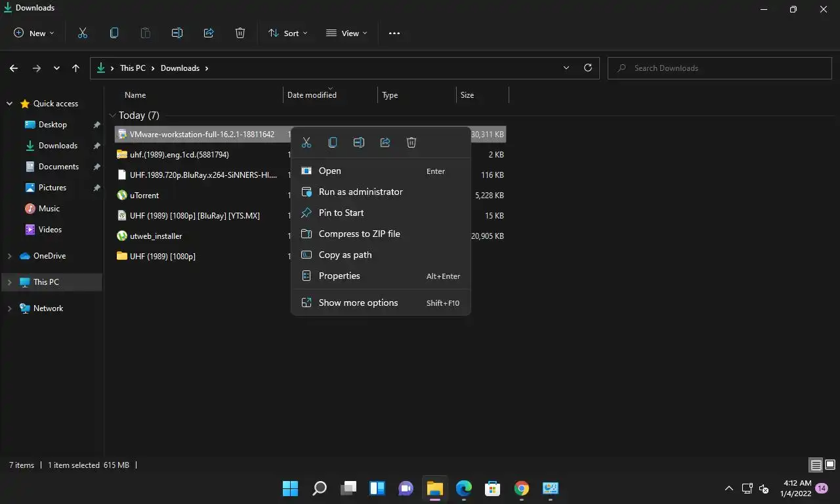The image size is (840, 504).
Task: Open the address bar history dropdown
Action: click(x=566, y=68)
